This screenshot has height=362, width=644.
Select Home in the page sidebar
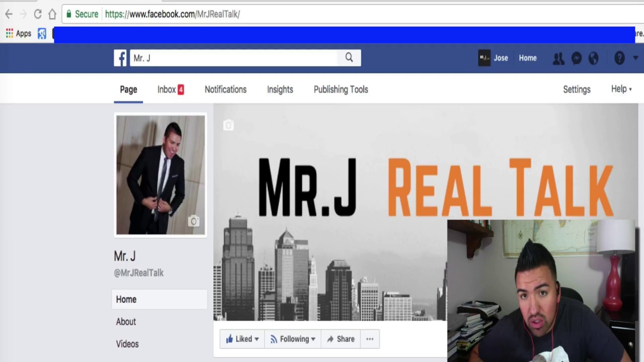click(159, 299)
